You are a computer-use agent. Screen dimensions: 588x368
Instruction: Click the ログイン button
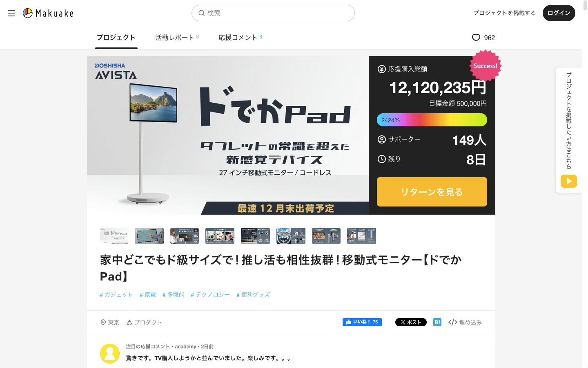click(x=558, y=13)
